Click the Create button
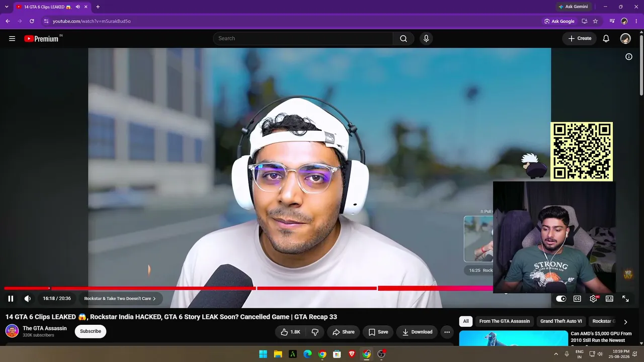This screenshot has height=362, width=644. (x=580, y=39)
